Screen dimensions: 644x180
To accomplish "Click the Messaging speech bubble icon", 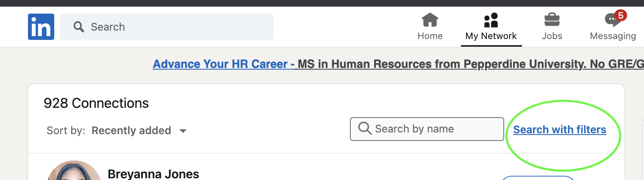I will click(612, 20).
